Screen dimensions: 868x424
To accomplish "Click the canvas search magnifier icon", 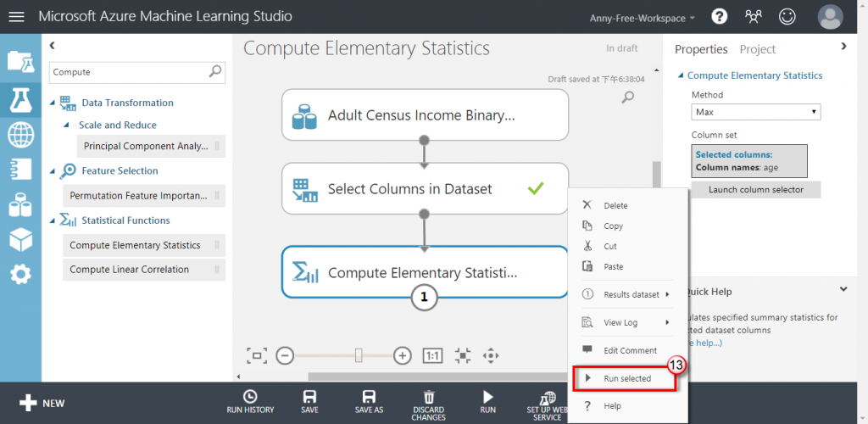I will click(628, 98).
